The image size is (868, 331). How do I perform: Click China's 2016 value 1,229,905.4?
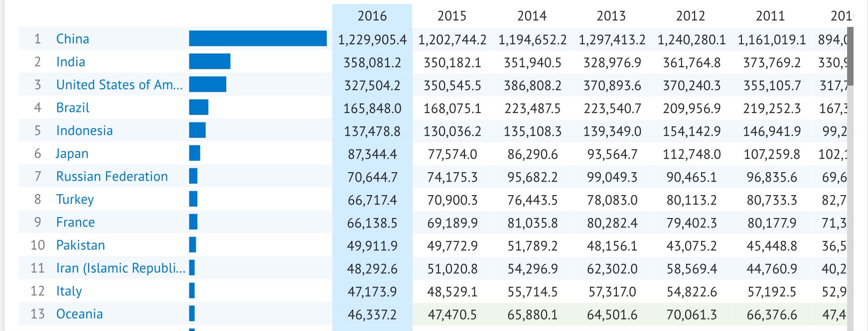pos(372,40)
